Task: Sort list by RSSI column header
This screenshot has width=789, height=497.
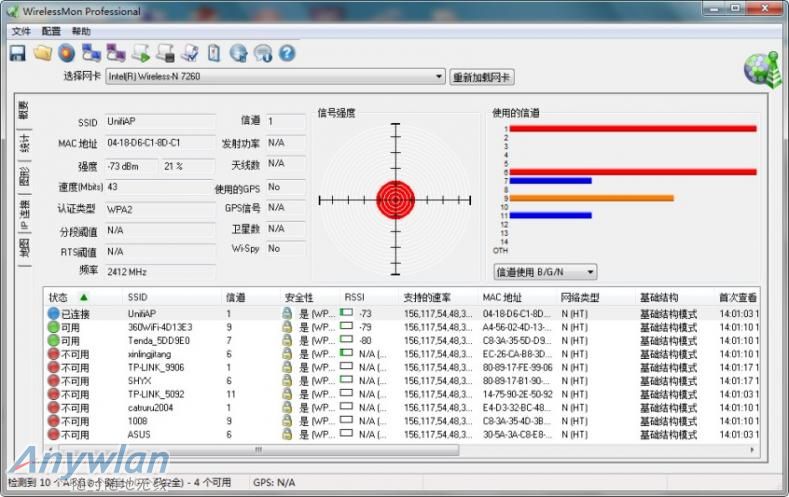Action: click(369, 297)
